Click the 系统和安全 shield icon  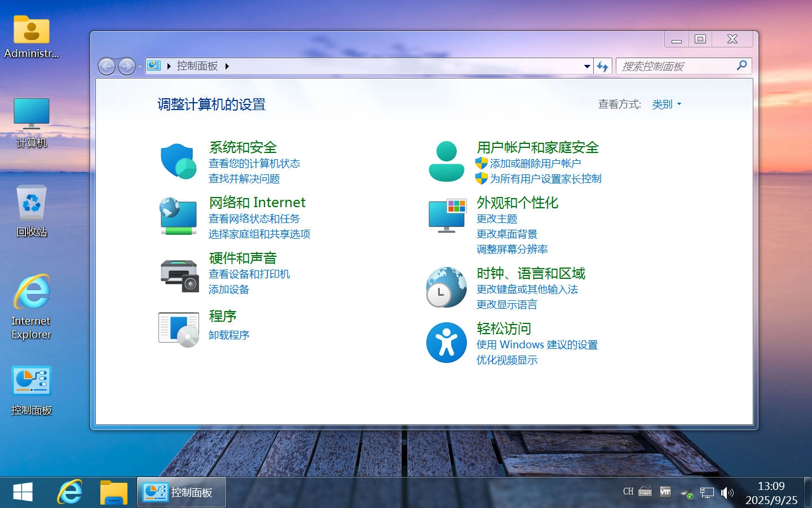pos(178,162)
